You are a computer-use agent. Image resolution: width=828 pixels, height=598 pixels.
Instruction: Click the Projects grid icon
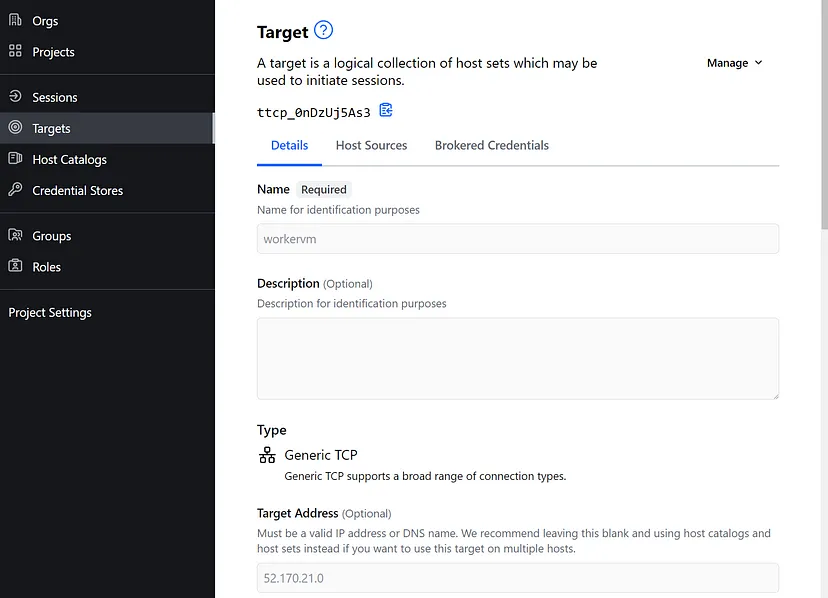15,51
